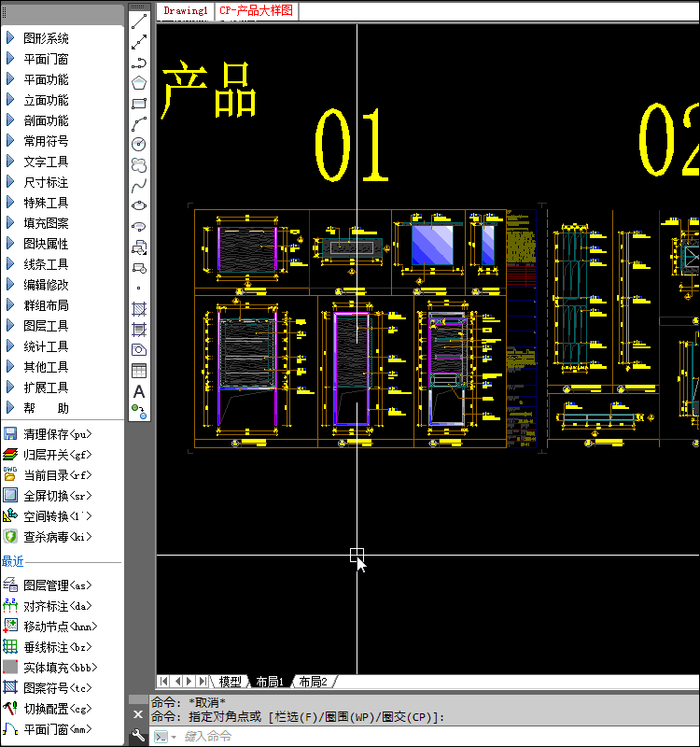Select the Point tool
Screen dimensions: 700x747
(x=139, y=289)
